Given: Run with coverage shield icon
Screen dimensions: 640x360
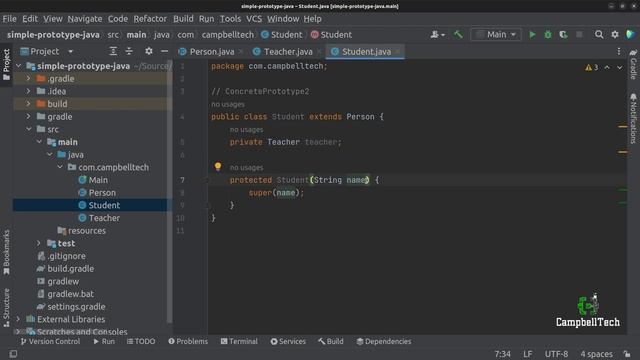Looking at the screenshot, I should coord(563,35).
